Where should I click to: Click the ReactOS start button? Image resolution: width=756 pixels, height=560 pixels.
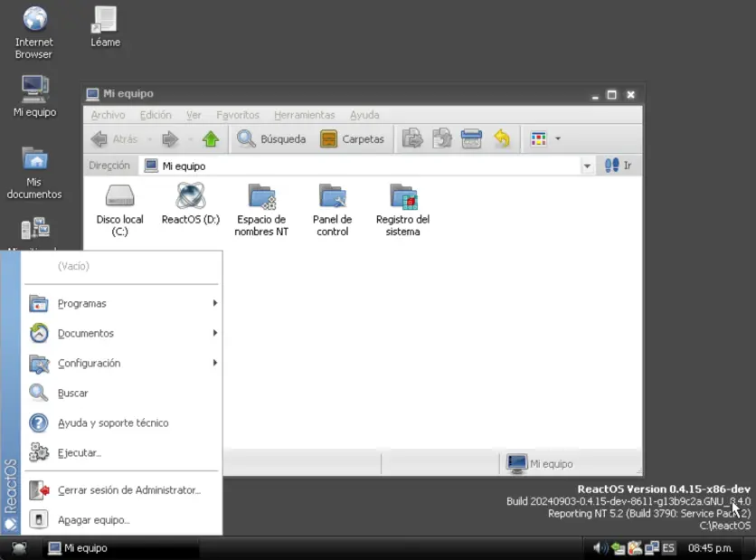(19, 548)
